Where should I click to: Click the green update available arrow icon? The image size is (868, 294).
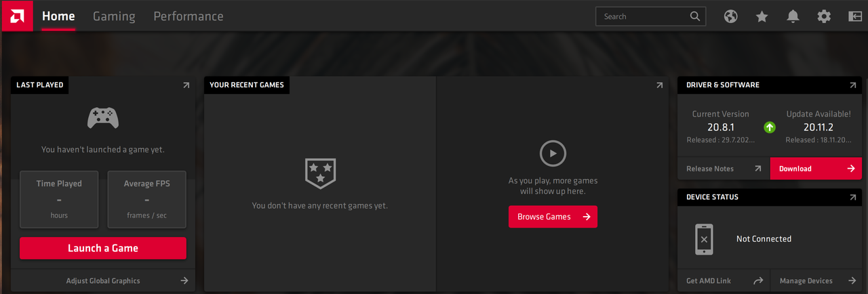770,127
